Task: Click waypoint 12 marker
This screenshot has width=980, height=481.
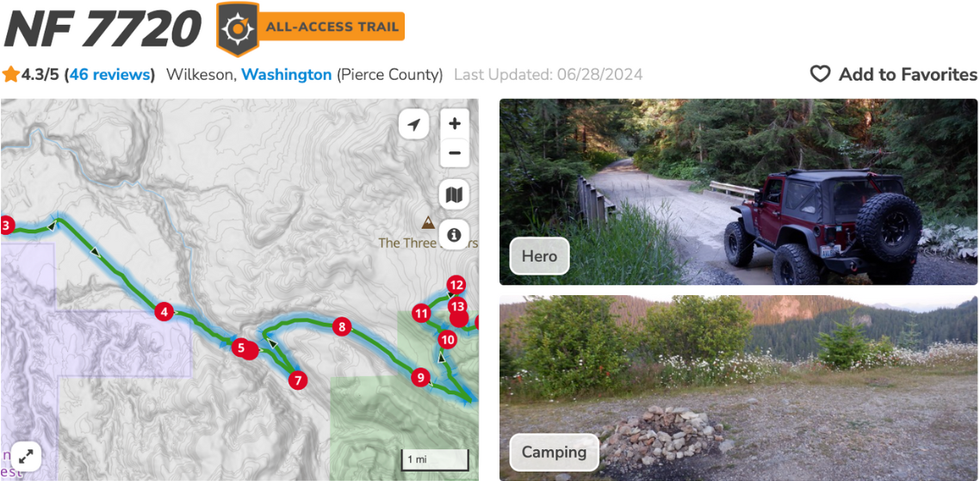Action: pyautogui.click(x=457, y=286)
